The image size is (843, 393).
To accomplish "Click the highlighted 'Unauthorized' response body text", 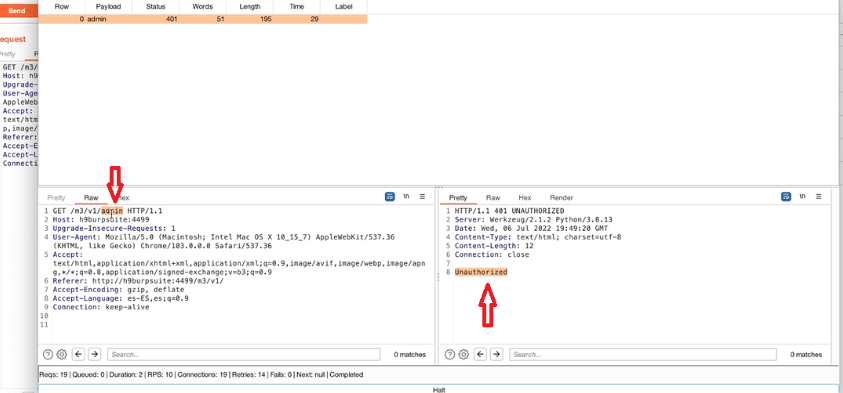I will coord(481,272).
